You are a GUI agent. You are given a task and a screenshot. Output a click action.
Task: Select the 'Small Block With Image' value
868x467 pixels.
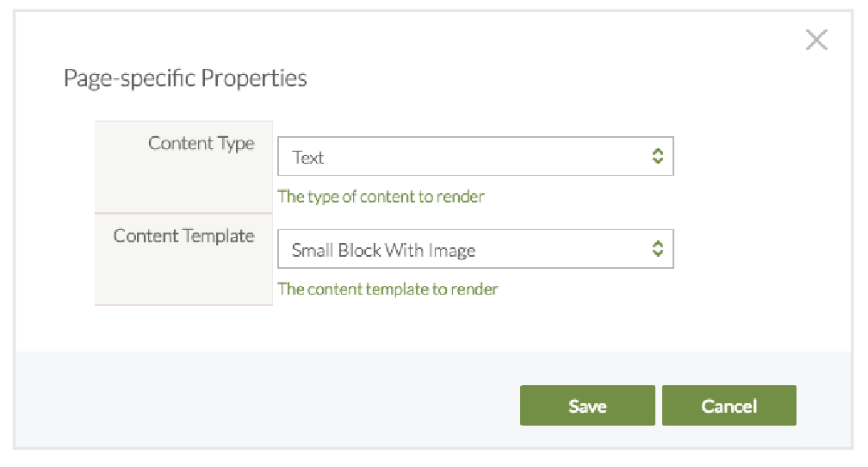(x=383, y=251)
